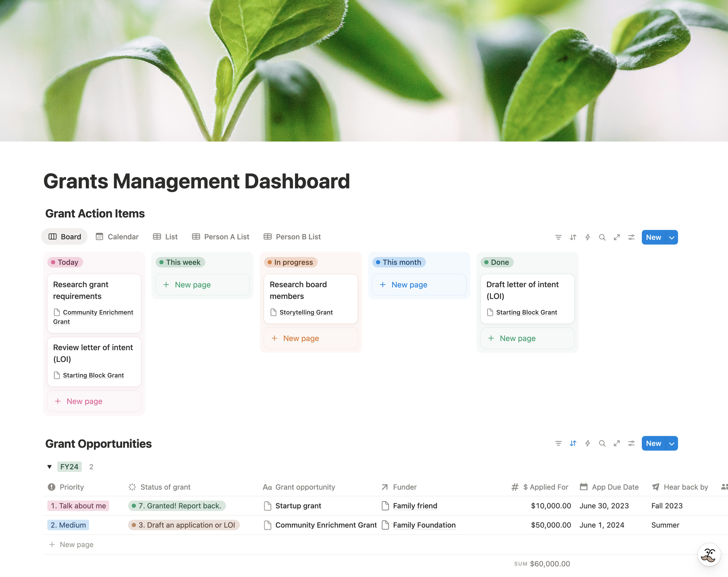728x577 pixels.
Task: Click the Done group label
Action: (497, 262)
